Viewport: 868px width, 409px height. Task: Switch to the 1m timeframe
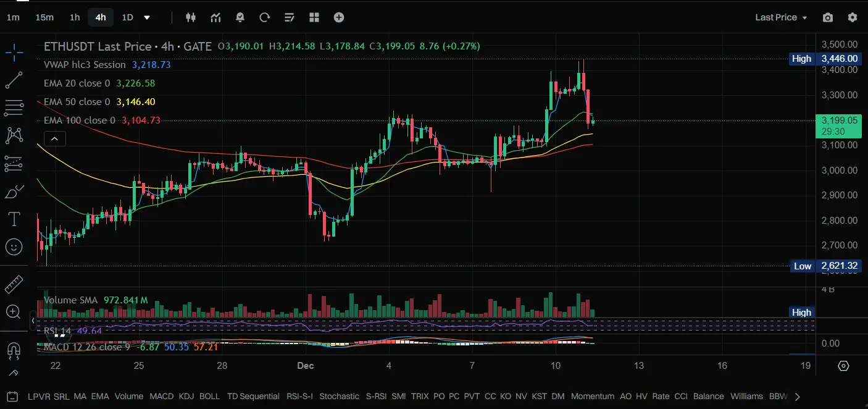pos(13,17)
